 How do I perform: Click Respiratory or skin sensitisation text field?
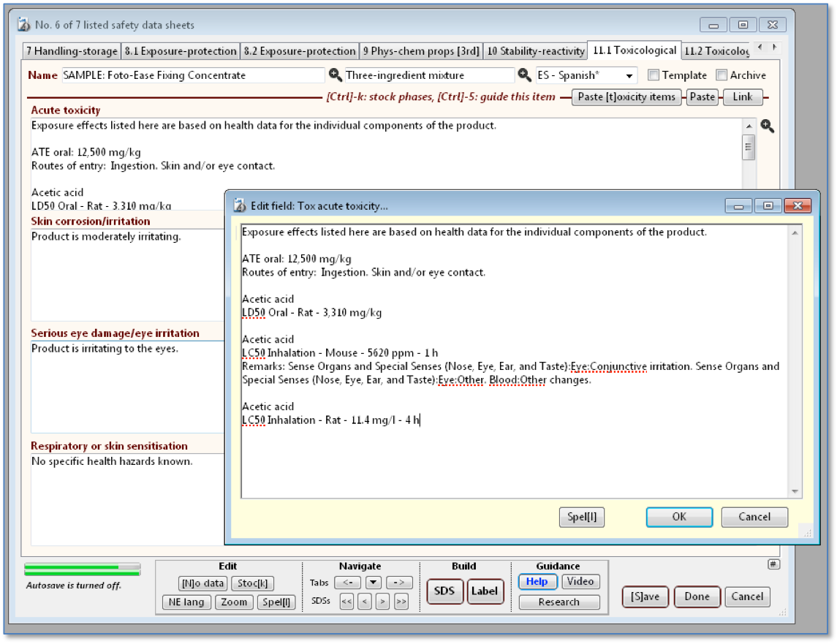[128, 499]
